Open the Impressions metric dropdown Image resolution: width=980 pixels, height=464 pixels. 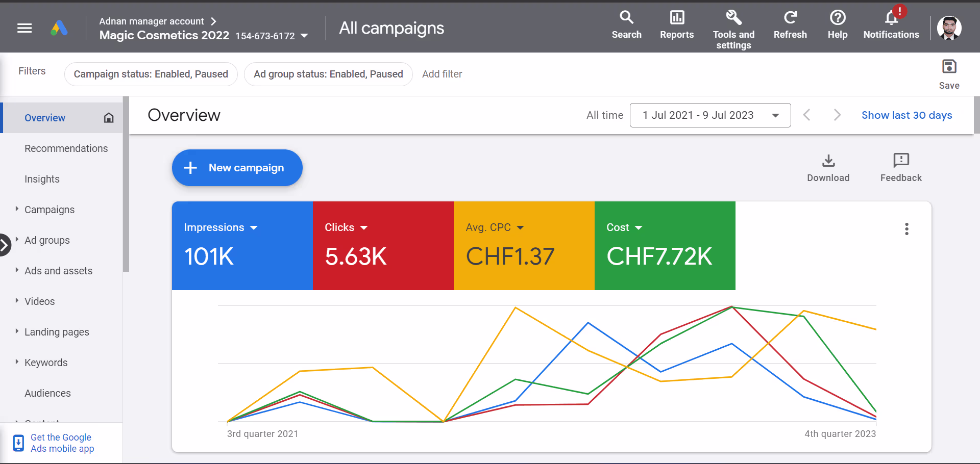[x=254, y=228]
